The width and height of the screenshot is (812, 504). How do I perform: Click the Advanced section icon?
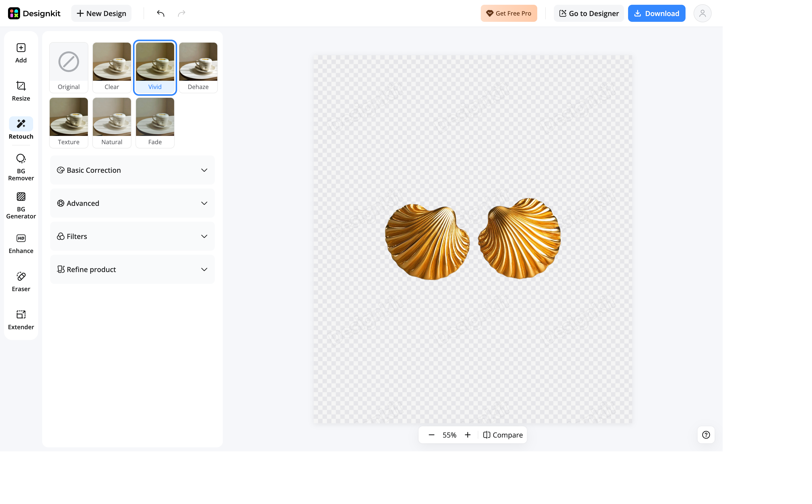61,203
